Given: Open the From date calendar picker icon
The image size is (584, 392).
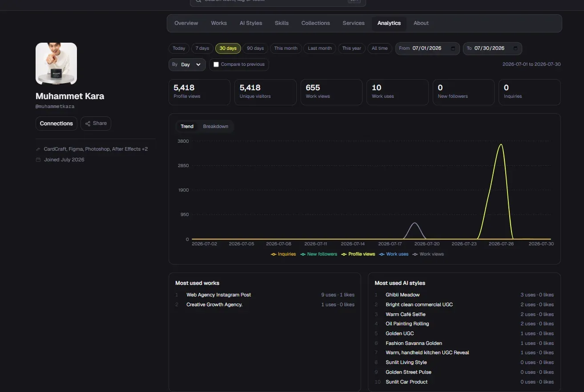Looking at the screenshot, I should point(453,48).
